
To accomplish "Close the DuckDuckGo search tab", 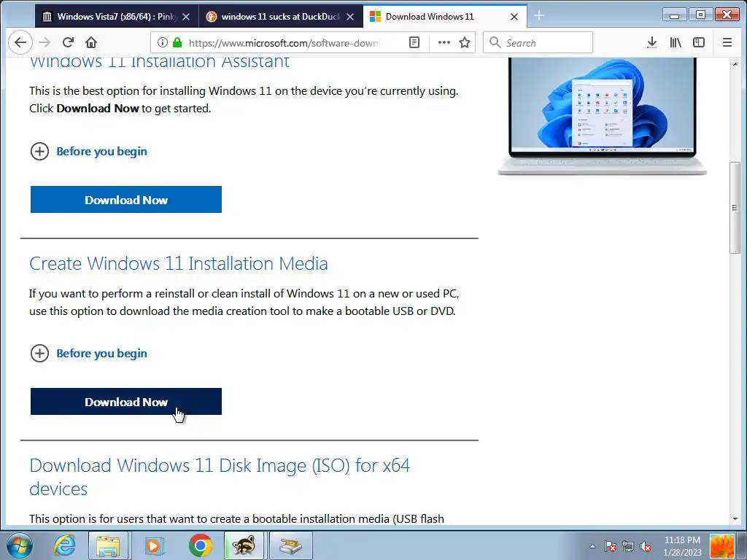I will 350,17.
